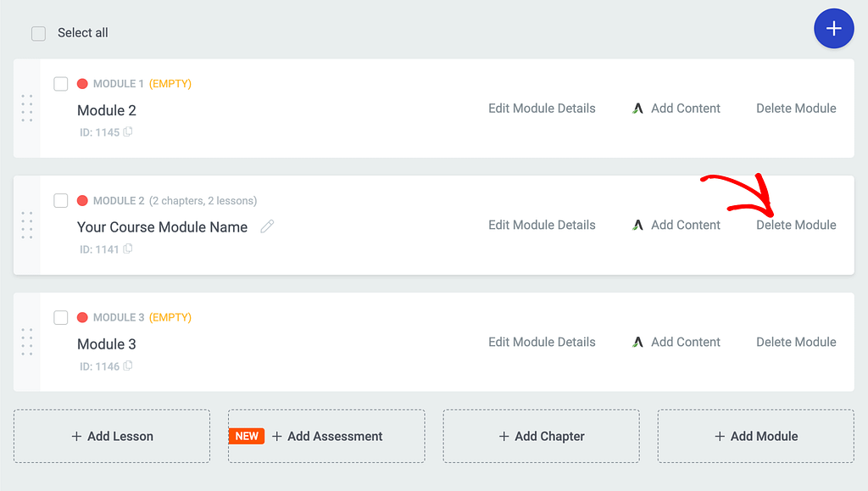The height and width of the screenshot is (491, 868).
Task: Check the box for Module 1 row
Action: pyautogui.click(x=61, y=84)
